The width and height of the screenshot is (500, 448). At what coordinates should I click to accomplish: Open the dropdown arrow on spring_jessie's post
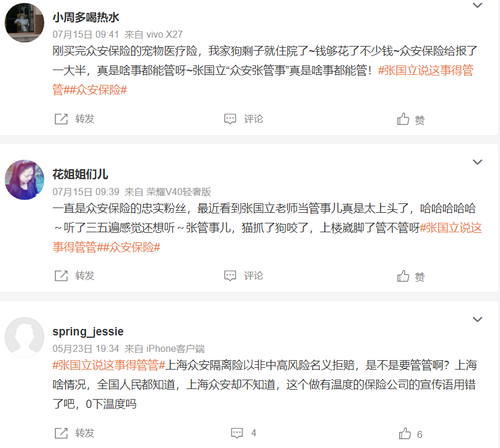[x=478, y=319]
